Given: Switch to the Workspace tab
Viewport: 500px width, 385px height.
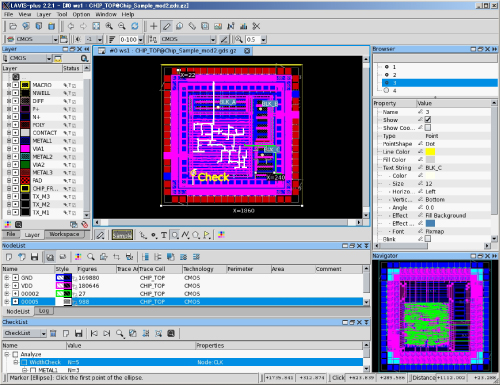Looking at the screenshot, I should 64,234.
